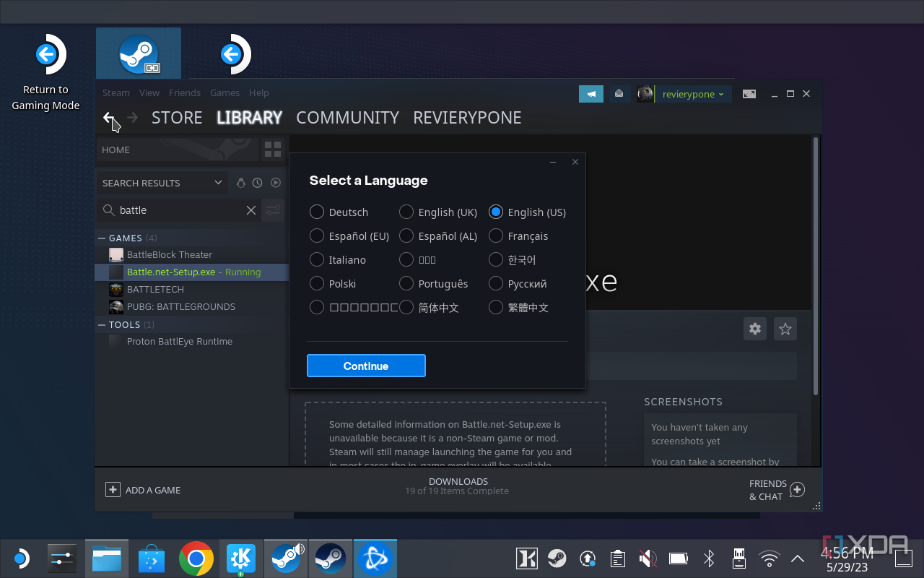
Task: Go back with the Steam back arrow
Action: point(108,118)
